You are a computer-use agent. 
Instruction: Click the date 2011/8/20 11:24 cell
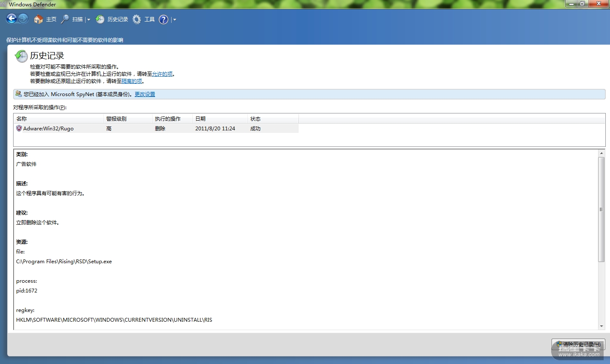pyautogui.click(x=215, y=129)
